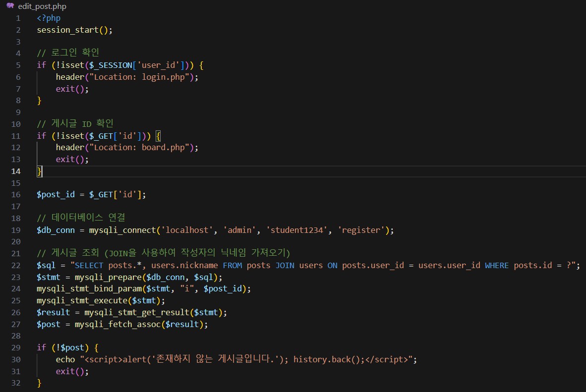586x392 pixels.
Task: Click the '// 로그인 확인' comment
Action: (x=67, y=53)
